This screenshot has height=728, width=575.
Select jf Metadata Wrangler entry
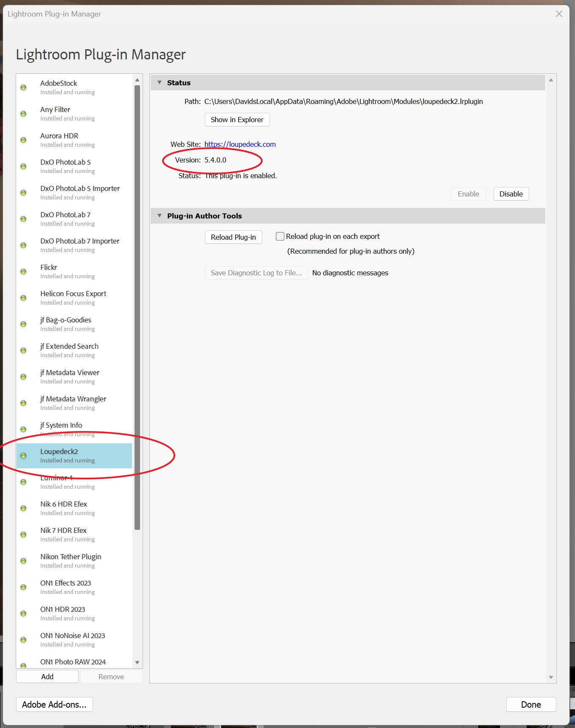[x=74, y=403]
